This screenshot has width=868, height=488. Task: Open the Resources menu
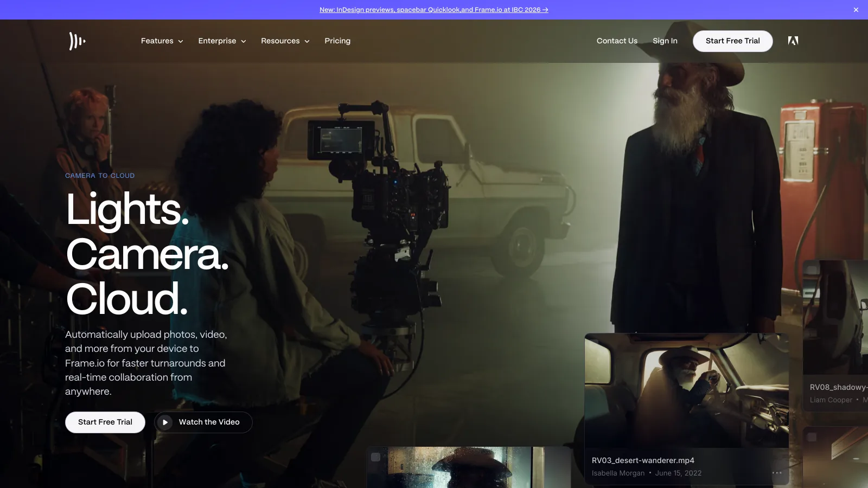tap(285, 41)
